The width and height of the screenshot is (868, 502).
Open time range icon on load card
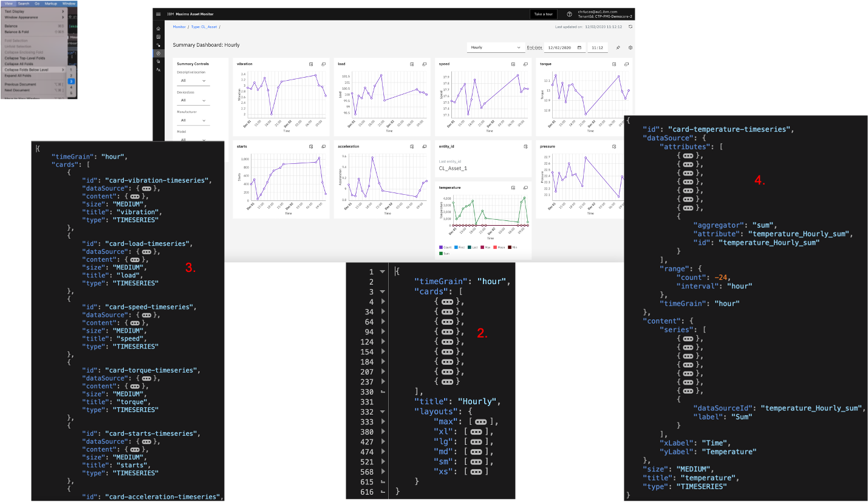coord(411,64)
